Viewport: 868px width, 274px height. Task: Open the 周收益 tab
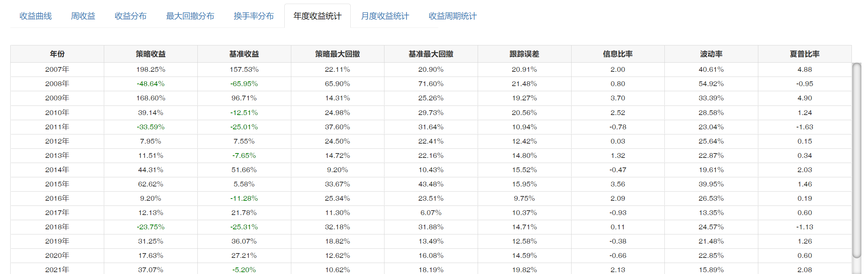(x=83, y=16)
